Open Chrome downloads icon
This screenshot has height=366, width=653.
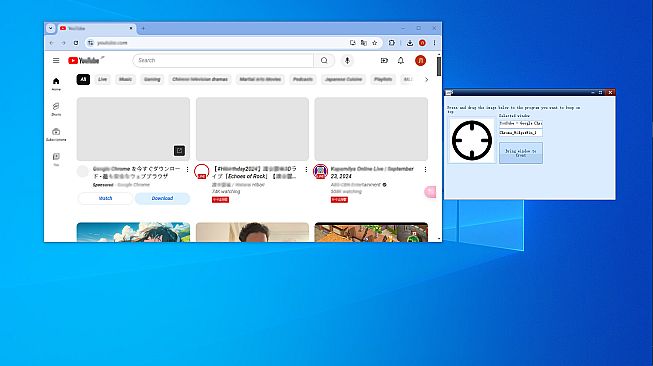click(410, 42)
